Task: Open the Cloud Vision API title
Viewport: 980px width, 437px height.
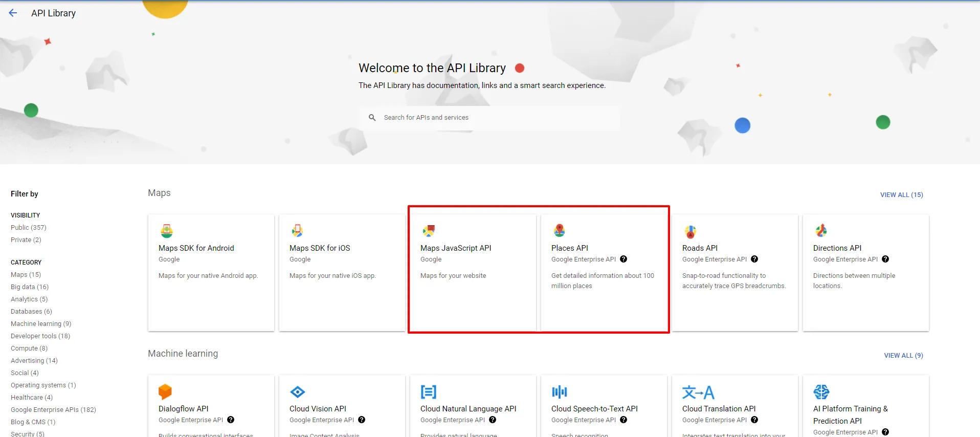Action: pyautogui.click(x=318, y=409)
